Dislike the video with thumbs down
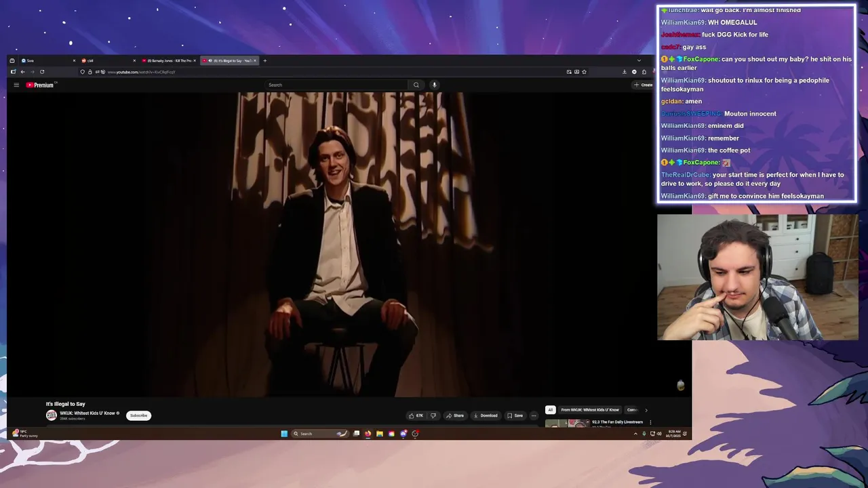The width and height of the screenshot is (868, 488). click(x=433, y=415)
